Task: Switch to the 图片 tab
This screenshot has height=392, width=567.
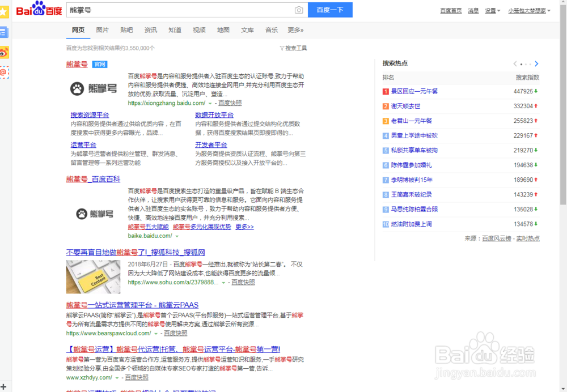Action: click(x=102, y=30)
